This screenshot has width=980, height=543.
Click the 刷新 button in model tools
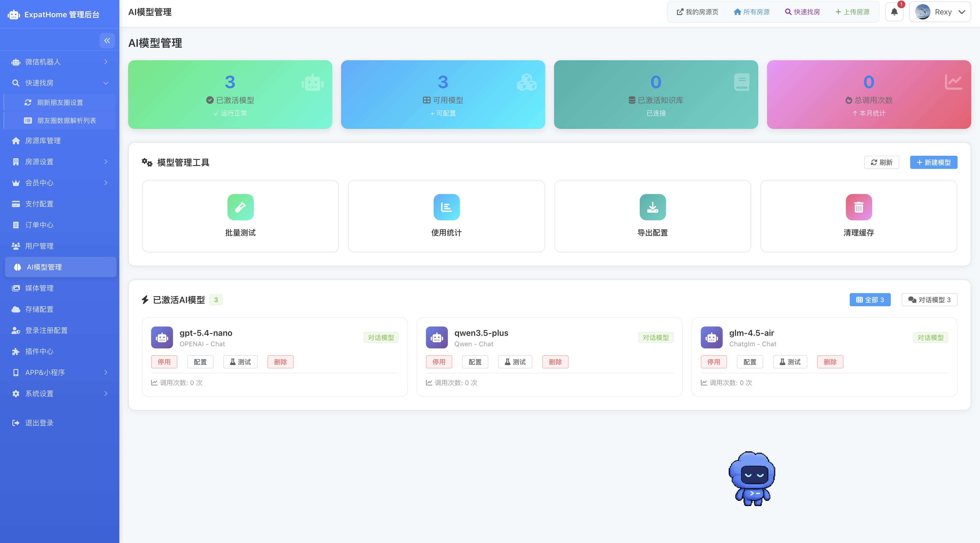(x=881, y=162)
